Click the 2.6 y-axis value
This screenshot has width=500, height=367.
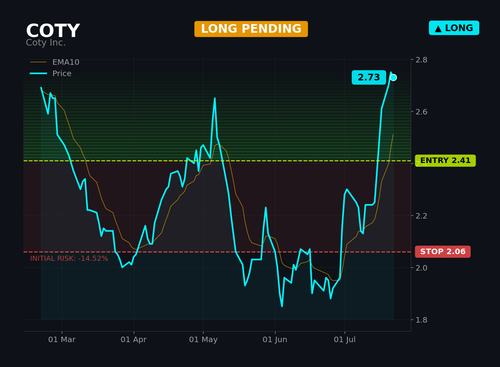click(421, 112)
